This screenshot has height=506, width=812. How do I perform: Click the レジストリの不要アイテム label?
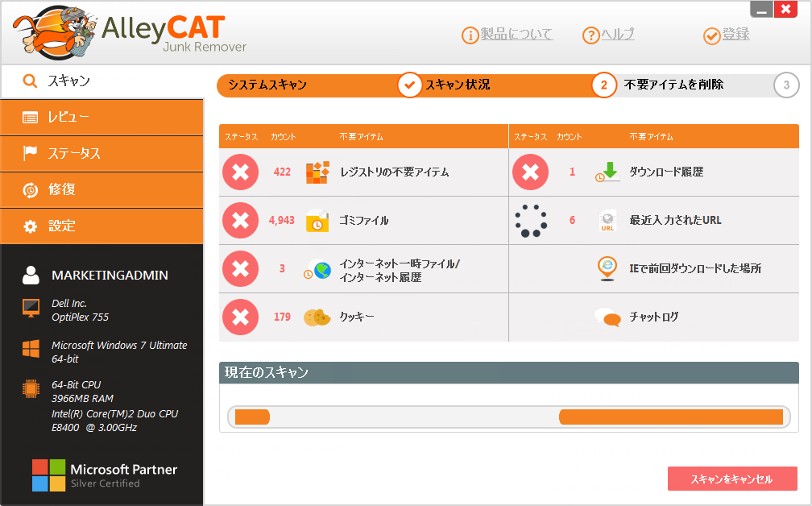coord(395,172)
